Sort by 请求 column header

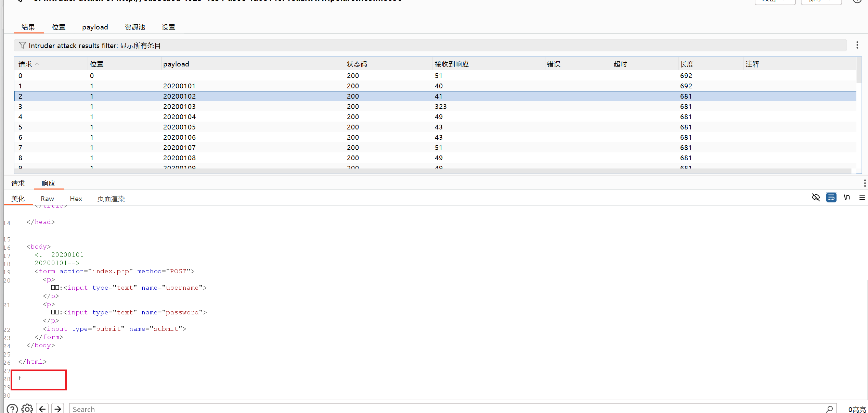25,64
